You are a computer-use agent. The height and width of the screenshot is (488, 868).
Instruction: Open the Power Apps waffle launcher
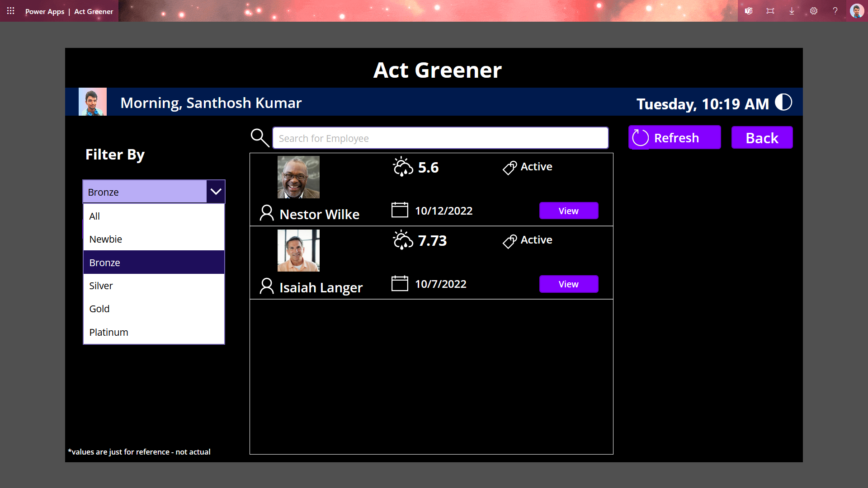tap(11, 11)
